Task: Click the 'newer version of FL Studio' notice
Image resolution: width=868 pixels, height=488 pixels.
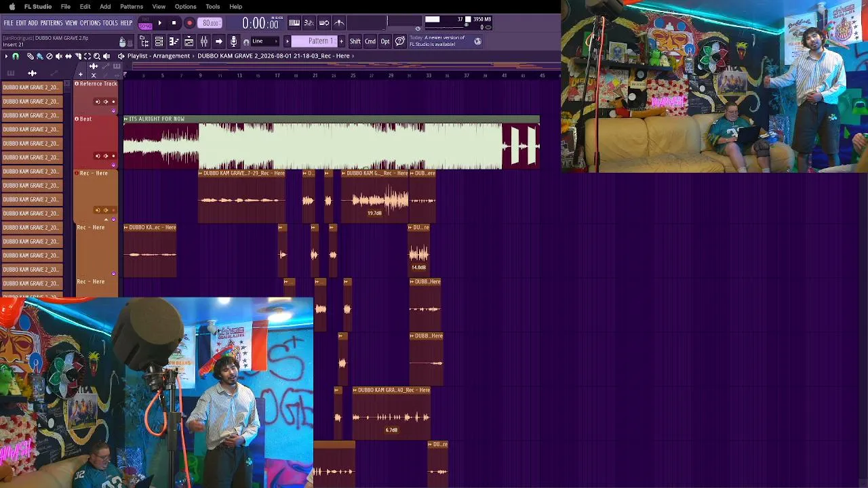Action: 437,41
